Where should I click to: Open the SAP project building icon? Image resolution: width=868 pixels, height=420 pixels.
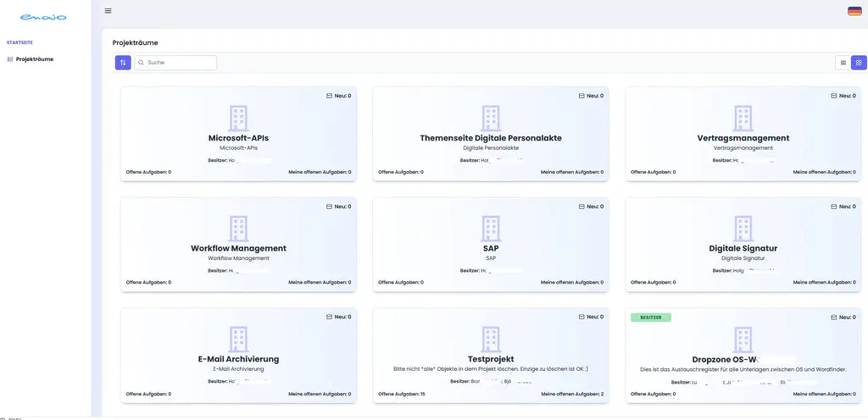(x=491, y=229)
